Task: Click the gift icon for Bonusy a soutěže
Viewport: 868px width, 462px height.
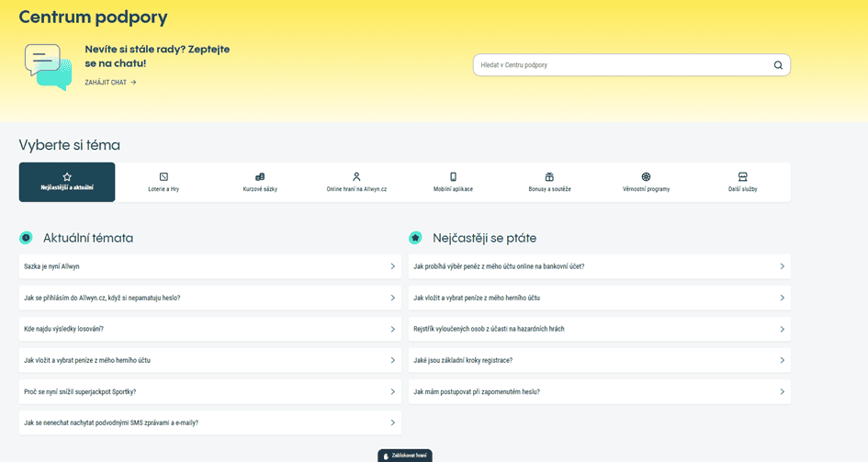Action: [549, 177]
